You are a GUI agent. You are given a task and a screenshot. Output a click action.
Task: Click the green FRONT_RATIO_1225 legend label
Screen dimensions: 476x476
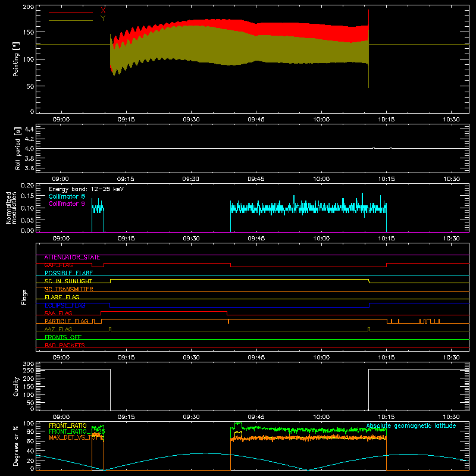tap(77, 431)
